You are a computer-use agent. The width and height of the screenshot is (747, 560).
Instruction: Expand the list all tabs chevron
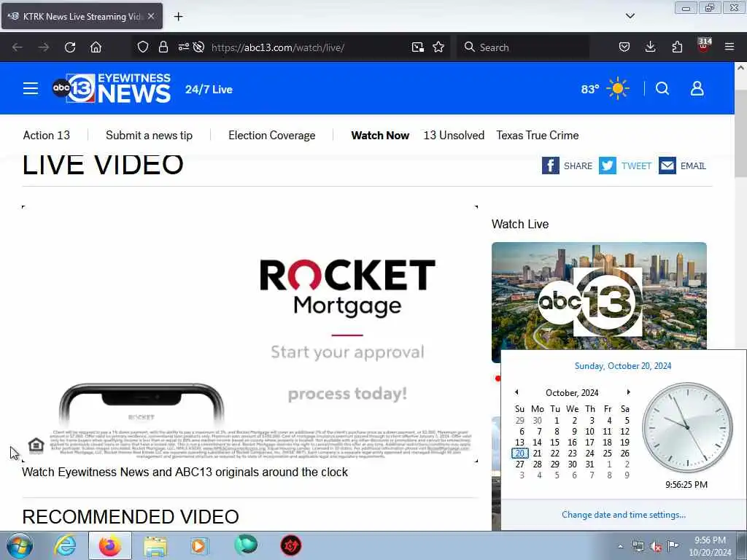[630, 16]
